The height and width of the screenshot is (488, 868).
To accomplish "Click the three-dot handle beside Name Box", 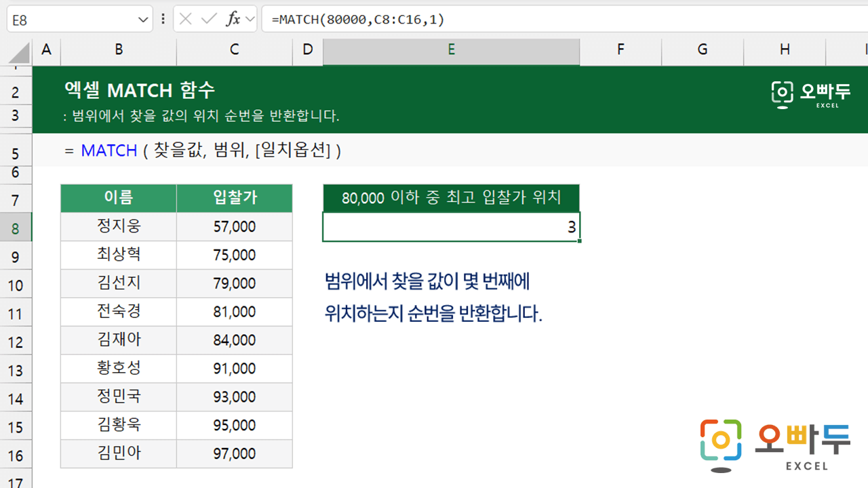I will click(163, 19).
